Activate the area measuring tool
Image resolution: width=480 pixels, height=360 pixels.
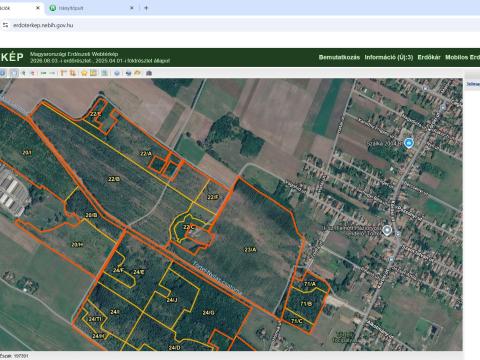[73, 73]
